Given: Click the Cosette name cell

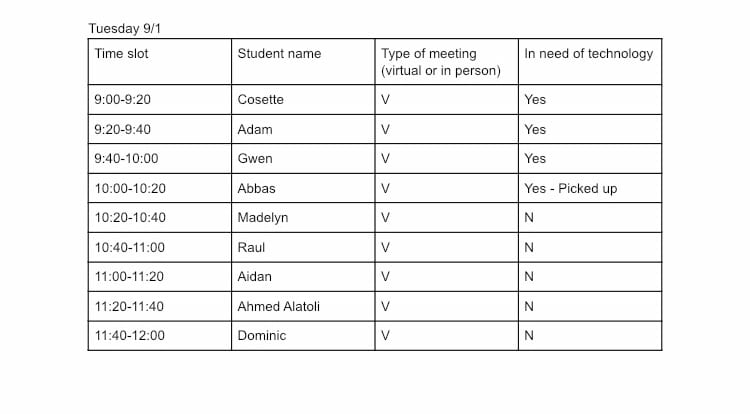Looking at the screenshot, I should point(303,100).
